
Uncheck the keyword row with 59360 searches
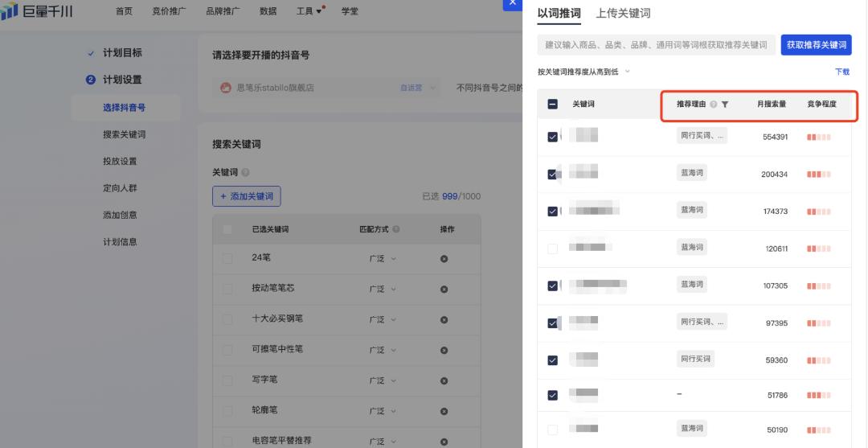552,360
